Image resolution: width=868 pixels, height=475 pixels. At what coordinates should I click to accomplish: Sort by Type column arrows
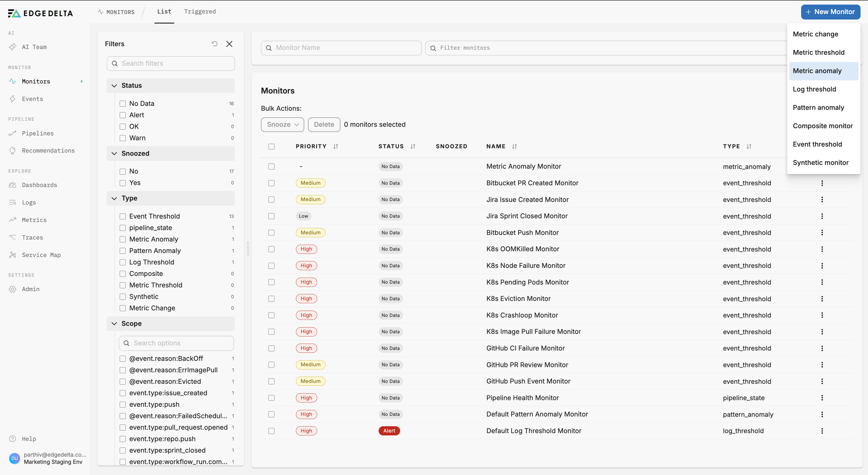click(749, 147)
